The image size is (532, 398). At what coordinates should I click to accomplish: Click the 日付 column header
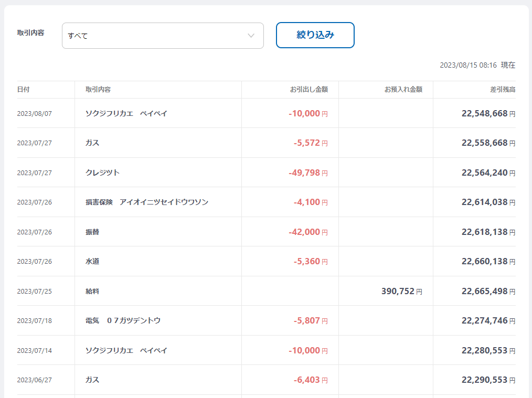tap(24, 90)
